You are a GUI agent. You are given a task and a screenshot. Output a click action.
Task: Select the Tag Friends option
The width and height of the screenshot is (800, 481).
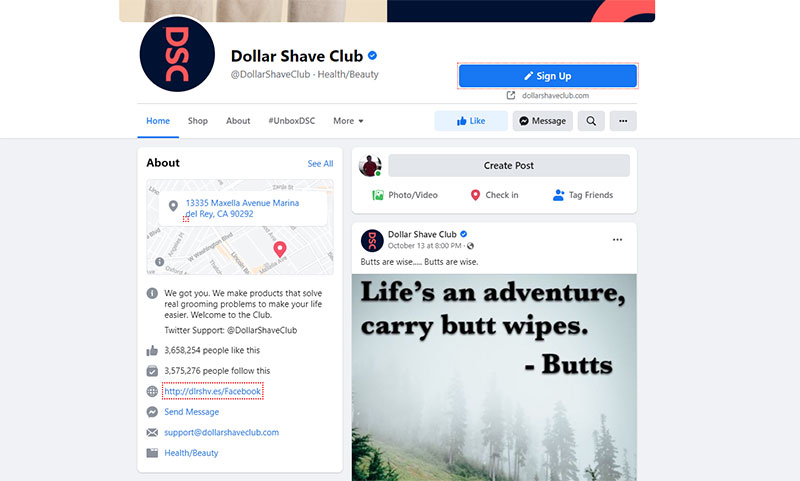coord(583,195)
